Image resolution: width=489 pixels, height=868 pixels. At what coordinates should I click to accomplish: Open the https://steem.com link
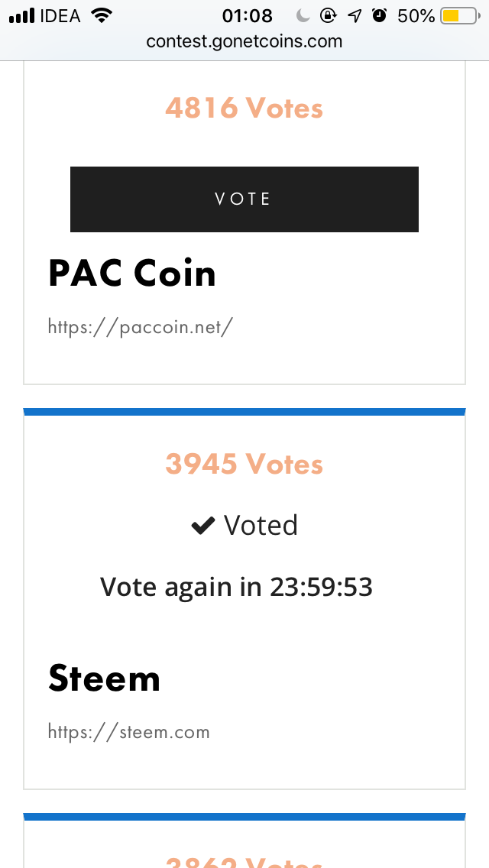129,732
